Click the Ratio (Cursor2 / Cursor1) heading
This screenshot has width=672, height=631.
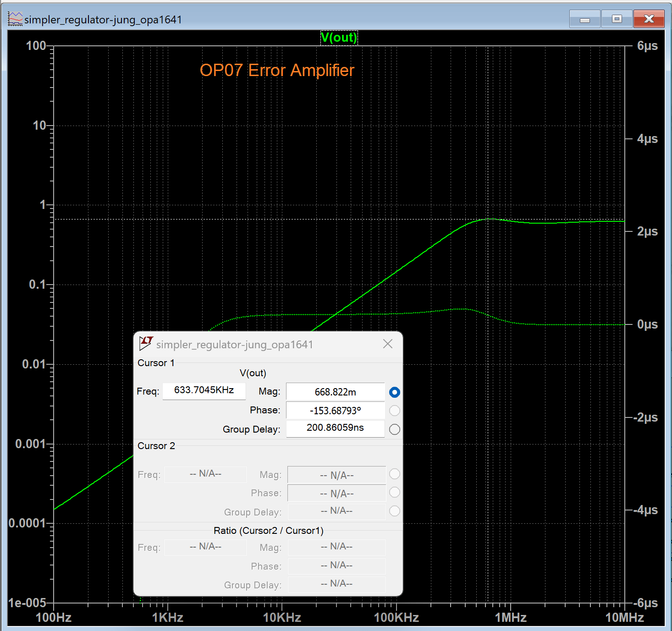268,531
